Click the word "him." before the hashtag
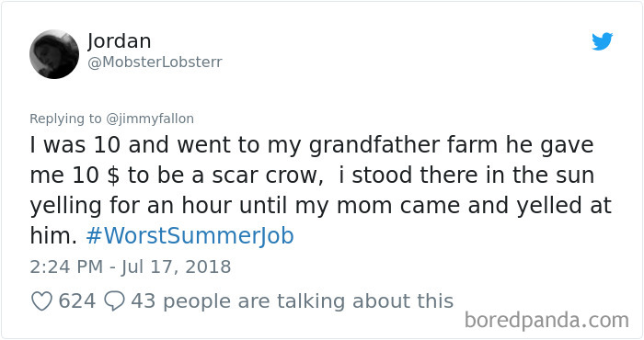 tap(53, 236)
